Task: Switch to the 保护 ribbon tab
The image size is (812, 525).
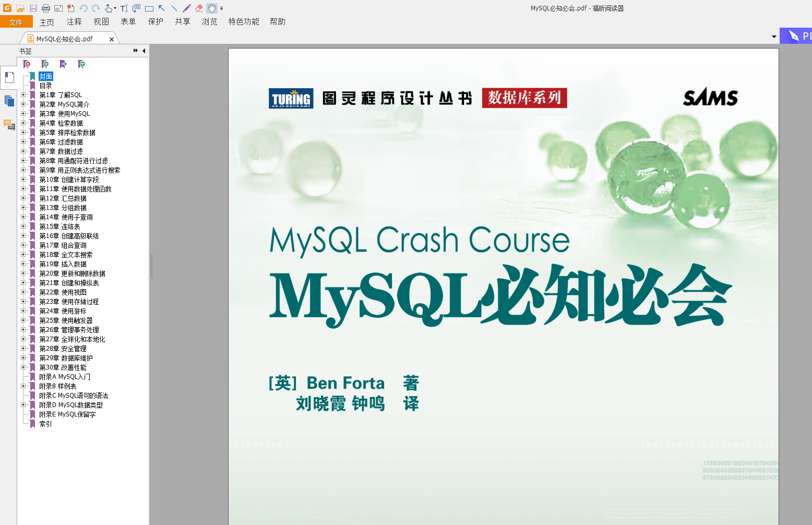Action: (x=156, y=21)
